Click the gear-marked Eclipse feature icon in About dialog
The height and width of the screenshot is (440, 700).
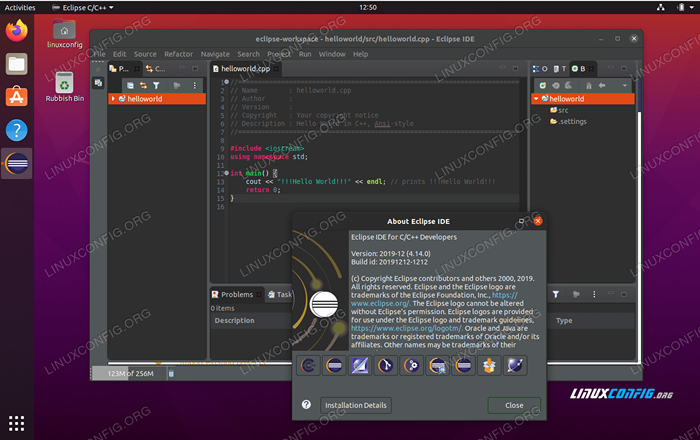click(412, 366)
